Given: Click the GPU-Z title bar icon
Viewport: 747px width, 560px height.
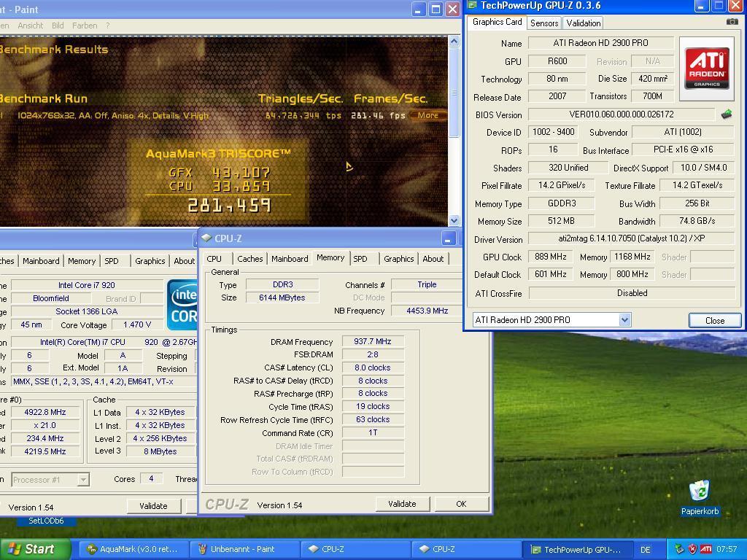Looking at the screenshot, I should click(472, 5).
